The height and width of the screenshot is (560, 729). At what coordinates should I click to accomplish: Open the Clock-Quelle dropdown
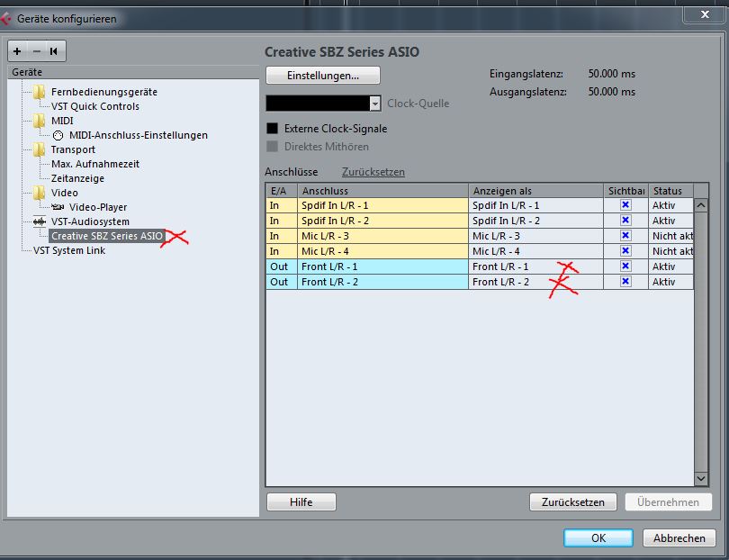[323, 104]
